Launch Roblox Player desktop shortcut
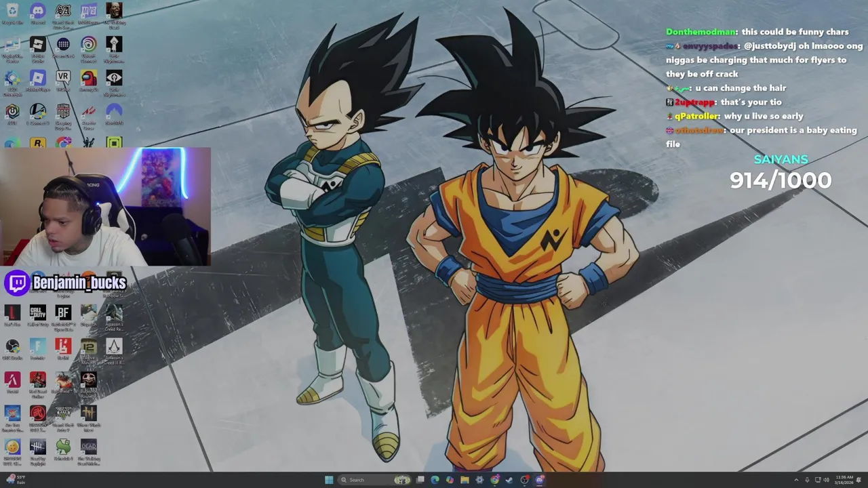Screen dimensions: 868x488 pyautogui.click(x=37, y=81)
